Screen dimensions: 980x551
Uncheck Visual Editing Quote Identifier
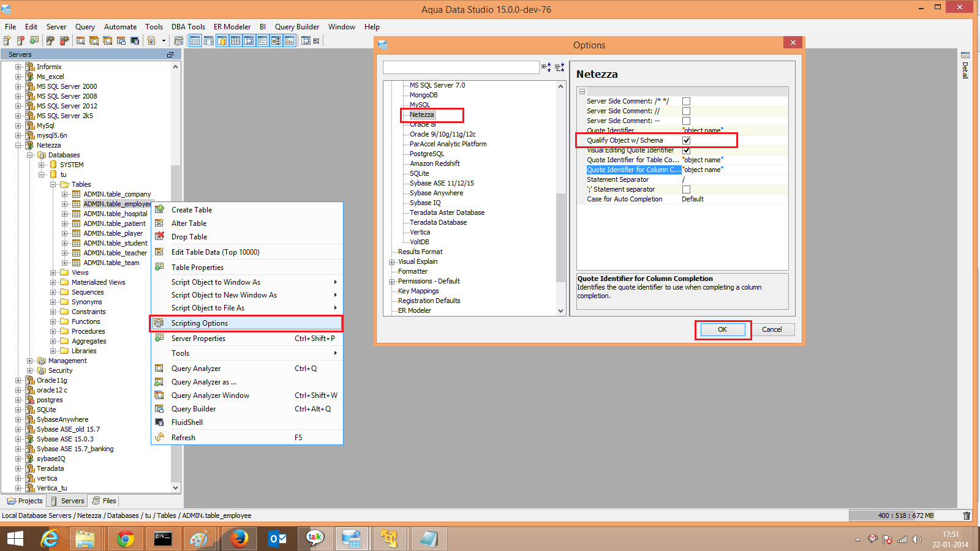[686, 150]
